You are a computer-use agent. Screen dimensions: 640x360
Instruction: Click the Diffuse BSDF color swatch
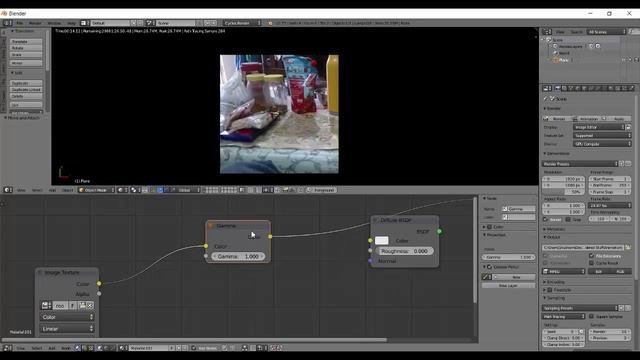tap(382, 241)
